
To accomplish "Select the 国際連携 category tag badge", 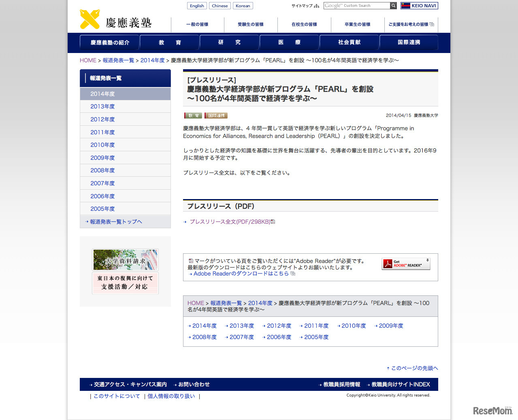I will tap(216, 115).
